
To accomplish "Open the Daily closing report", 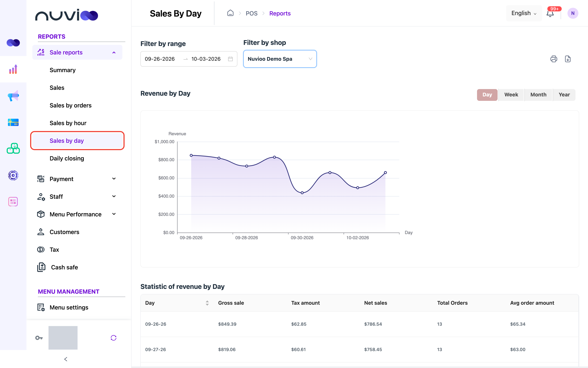I will coord(67,158).
